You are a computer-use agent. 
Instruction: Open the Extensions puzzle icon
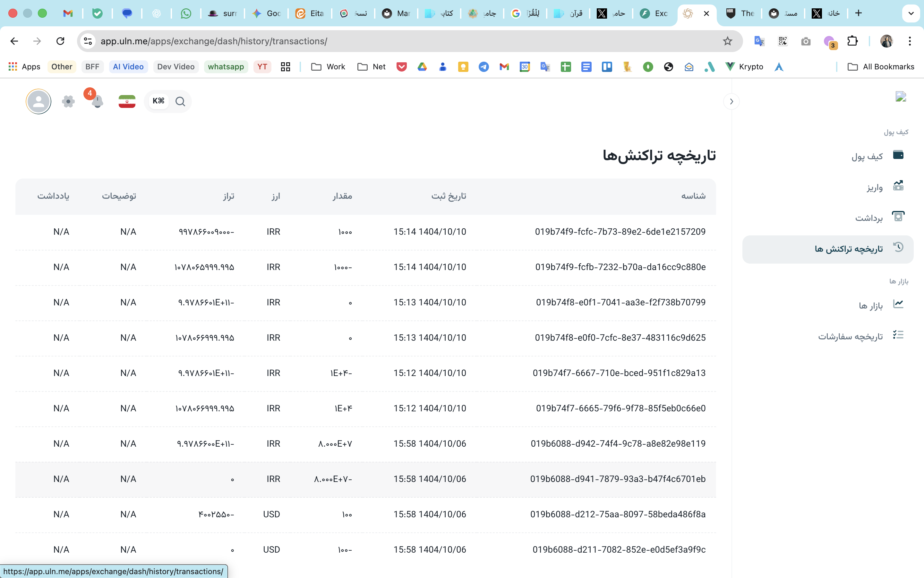[x=852, y=41]
